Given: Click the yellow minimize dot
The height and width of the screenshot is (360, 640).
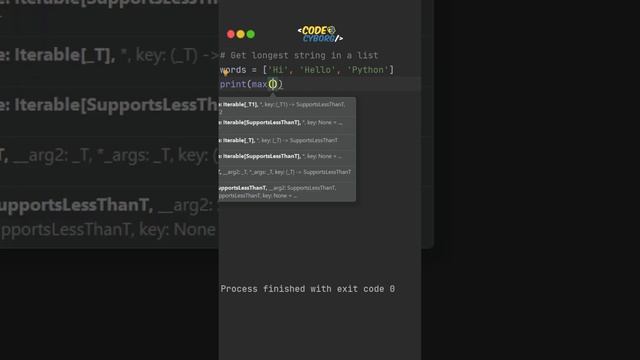Looking at the screenshot, I should pyautogui.click(x=241, y=34).
